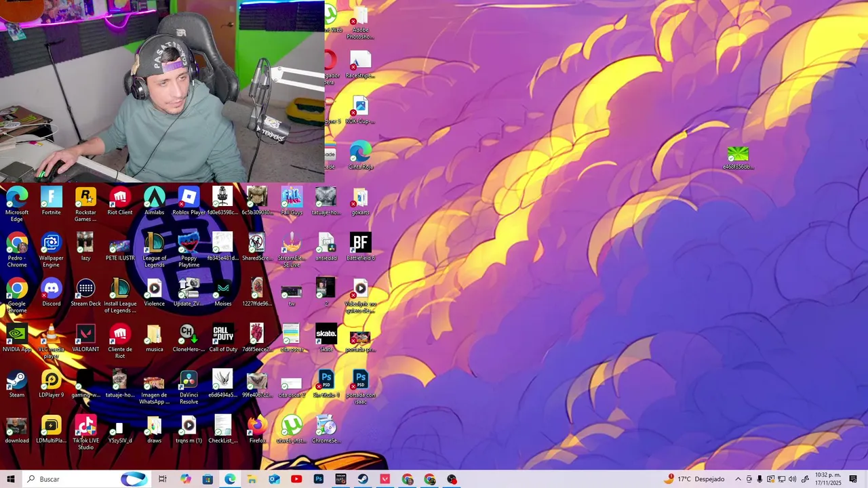Select the League of Legends icon
Image resolution: width=868 pixels, height=488 pixels.
[x=155, y=249]
